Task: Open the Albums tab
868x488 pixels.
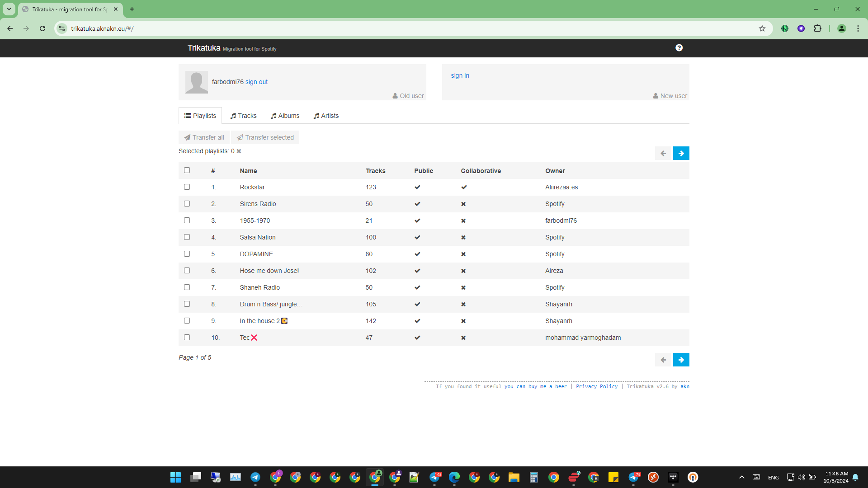Action: click(285, 116)
